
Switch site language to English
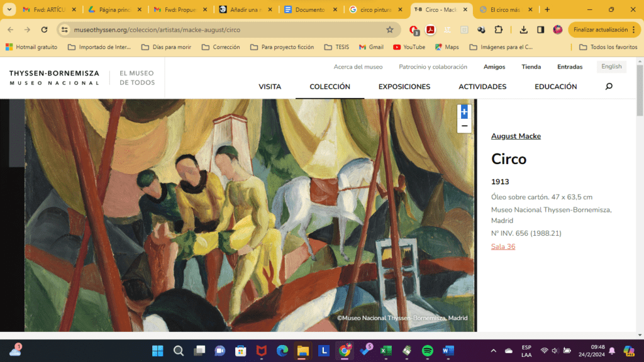[611, 67]
